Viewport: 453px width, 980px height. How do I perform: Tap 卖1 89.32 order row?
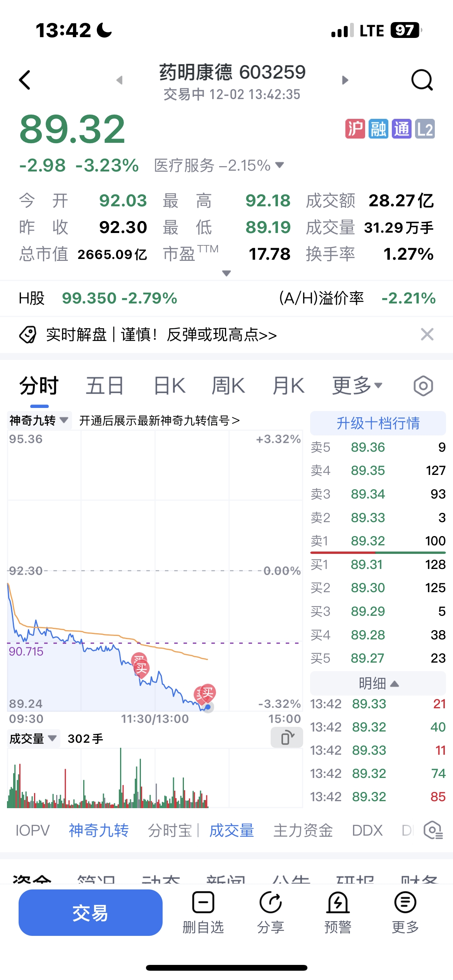378,541
